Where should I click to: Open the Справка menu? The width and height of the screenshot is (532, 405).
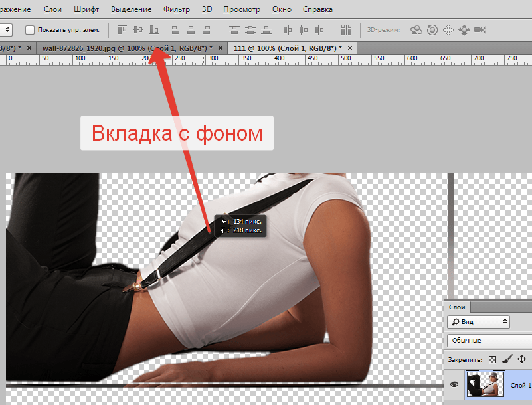[317, 9]
